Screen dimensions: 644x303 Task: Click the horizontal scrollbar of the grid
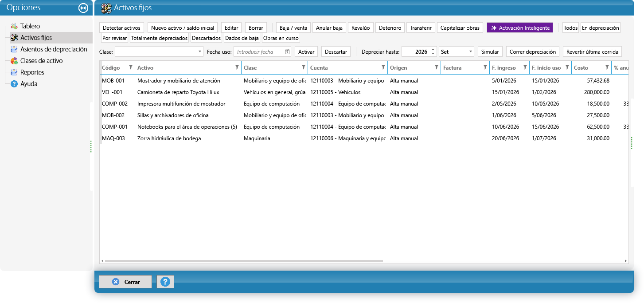tap(244, 261)
